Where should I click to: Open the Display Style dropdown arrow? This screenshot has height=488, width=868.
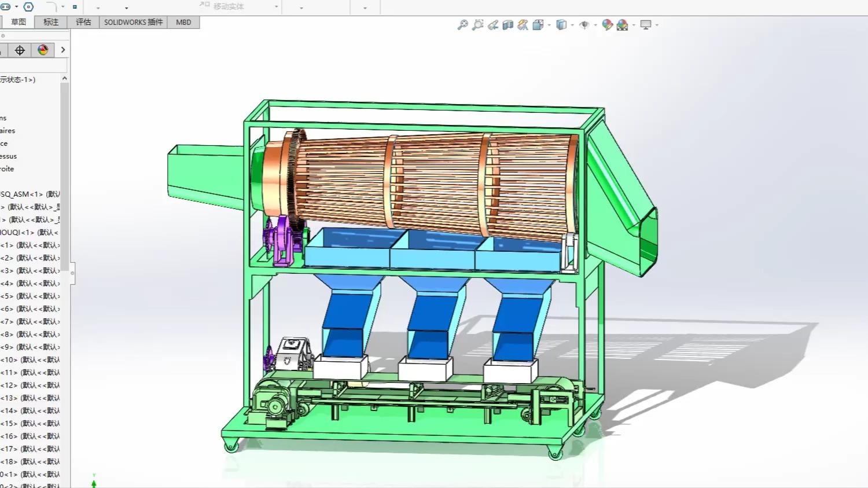(x=572, y=25)
